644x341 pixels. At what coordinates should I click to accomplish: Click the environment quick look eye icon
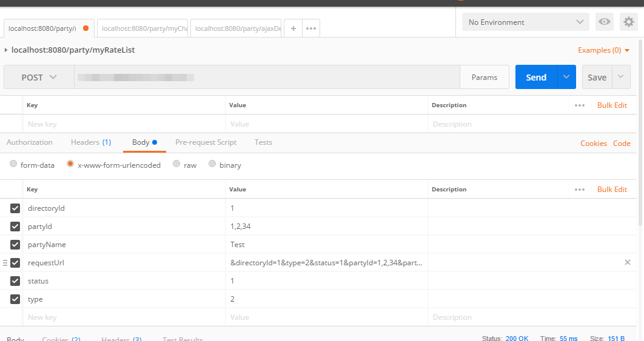604,22
